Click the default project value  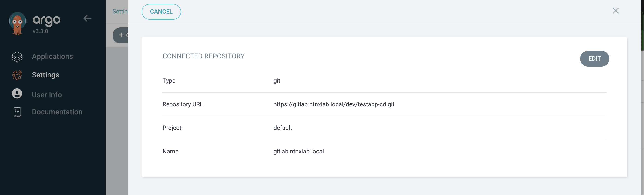coord(283,128)
